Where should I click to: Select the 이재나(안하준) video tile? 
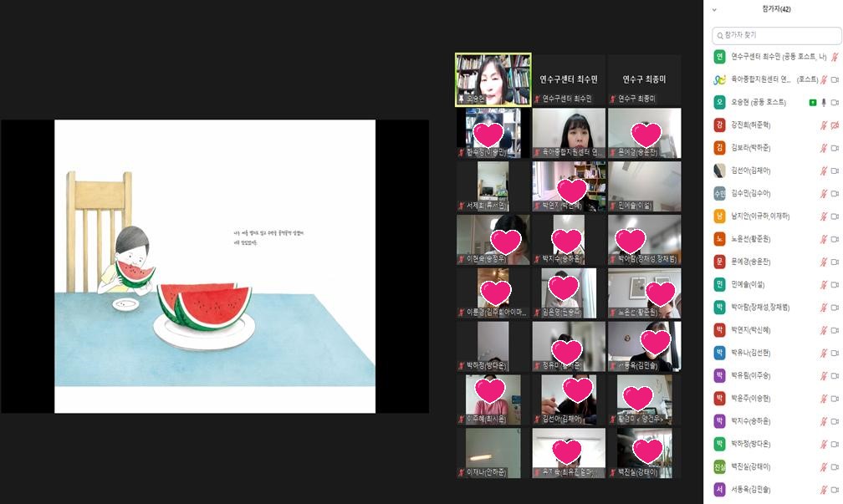point(493,453)
